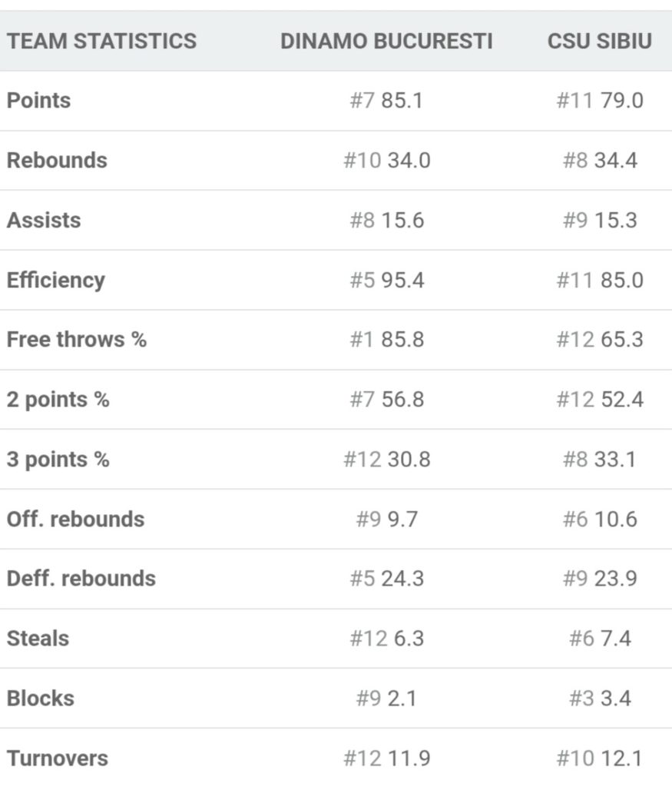The image size is (672, 787).
Task: Click CSU Sibiu's #10 12.1 turnovers value
Action: (599, 759)
